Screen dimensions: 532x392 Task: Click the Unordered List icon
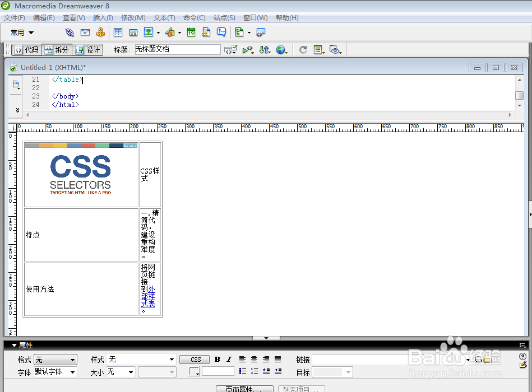[243, 371]
